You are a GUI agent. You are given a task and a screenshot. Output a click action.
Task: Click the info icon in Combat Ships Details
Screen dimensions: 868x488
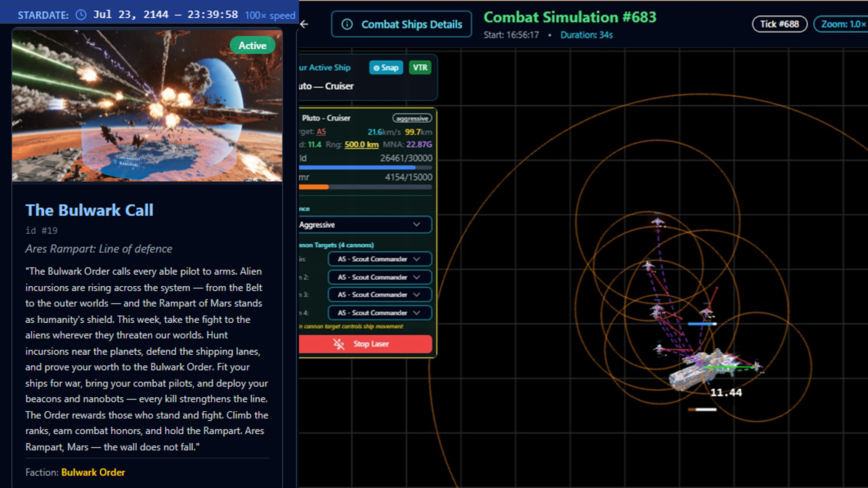(347, 24)
